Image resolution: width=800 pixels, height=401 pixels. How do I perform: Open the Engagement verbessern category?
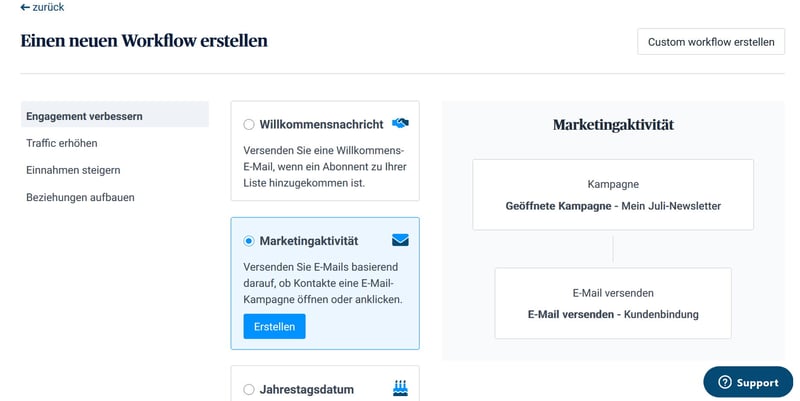point(115,114)
